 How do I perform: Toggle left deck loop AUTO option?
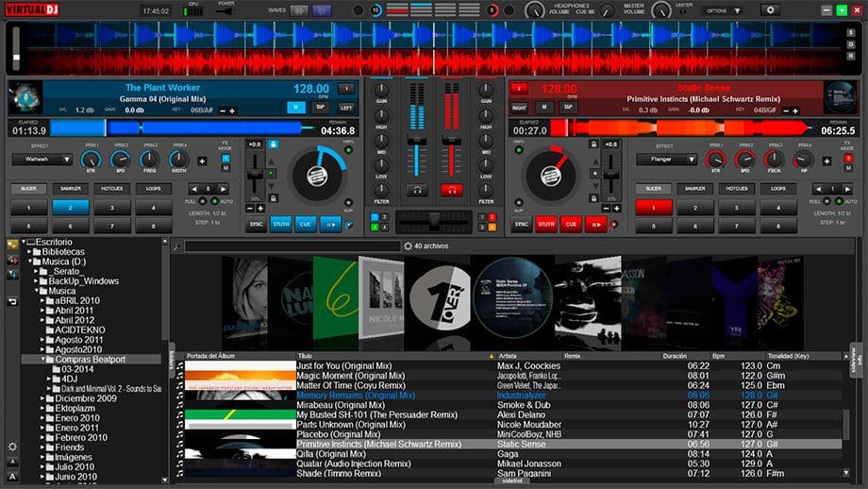coord(215,201)
